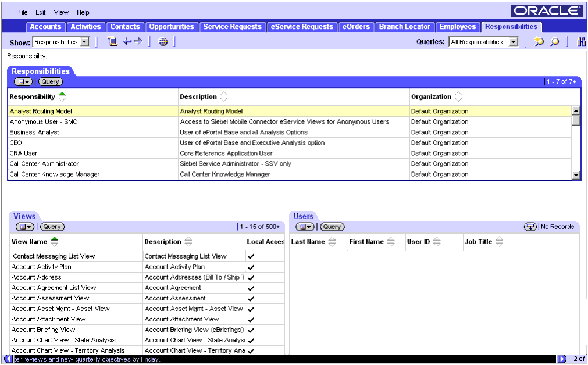Select CRA User responsibility row
Screen dimensions: 588x365
click(x=290, y=153)
